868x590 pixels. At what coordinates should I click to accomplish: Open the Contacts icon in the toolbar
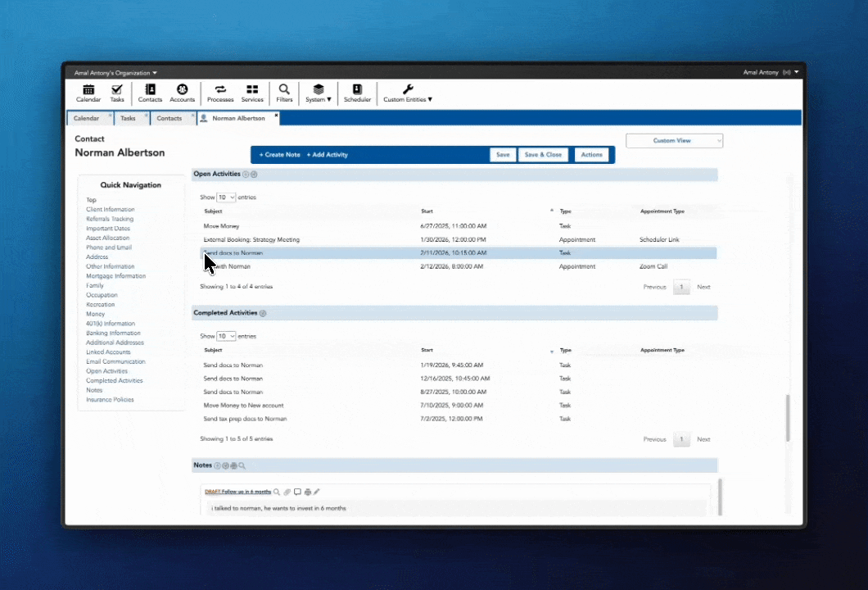tap(150, 92)
